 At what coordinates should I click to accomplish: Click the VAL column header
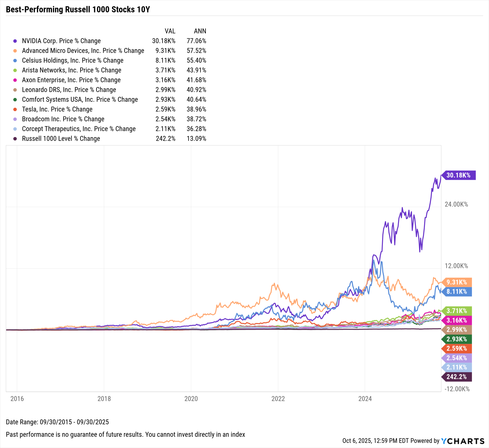pos(170,31)
